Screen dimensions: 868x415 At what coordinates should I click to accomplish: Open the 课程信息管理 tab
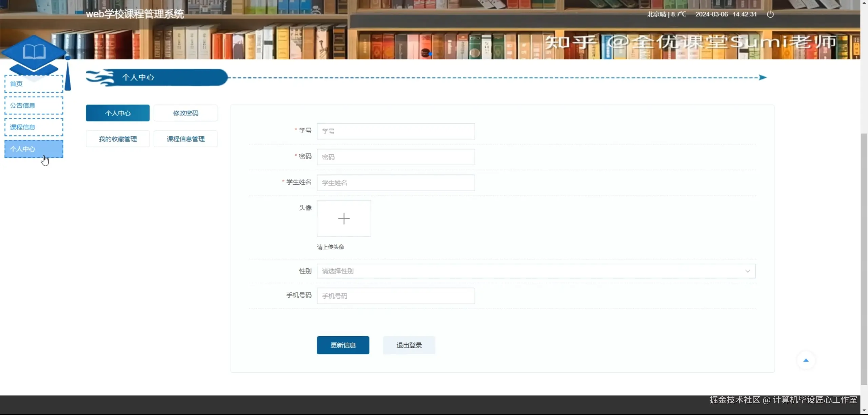tap(185, 139)
